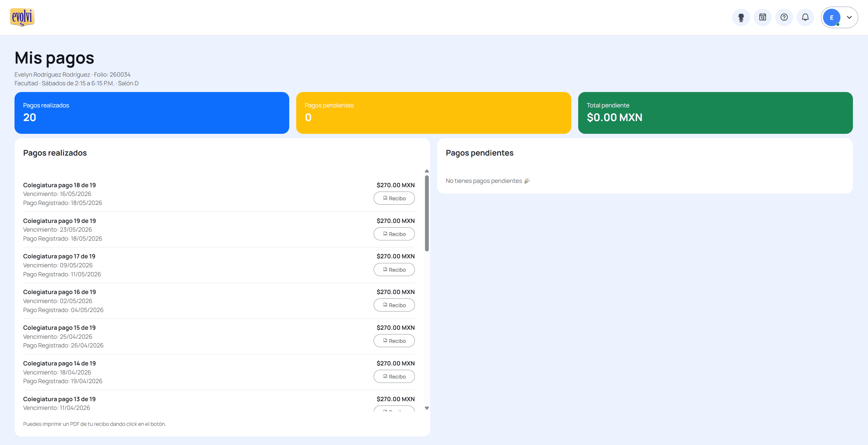Click the payments list scrollbar thumb
This screenshot has height=445, width=868.
[x=427, y=213]
